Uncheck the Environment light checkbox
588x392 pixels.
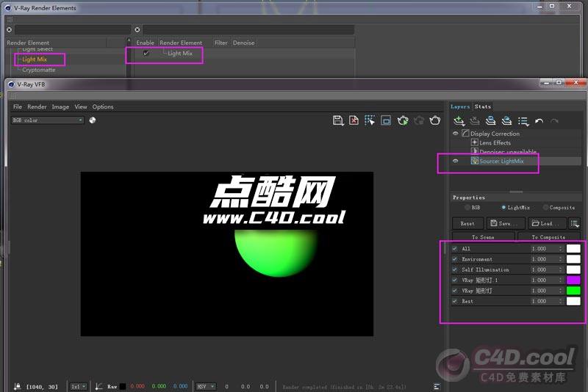click(x=455, y=259)
